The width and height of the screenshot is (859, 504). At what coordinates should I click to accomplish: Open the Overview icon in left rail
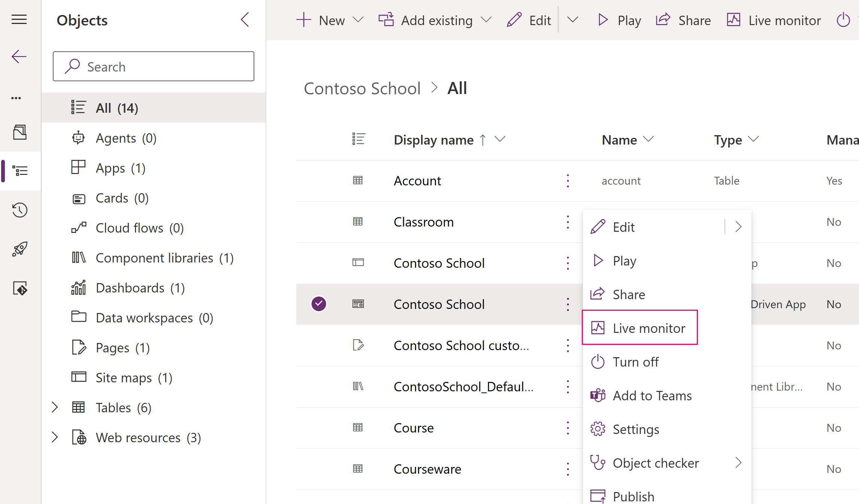20,132
